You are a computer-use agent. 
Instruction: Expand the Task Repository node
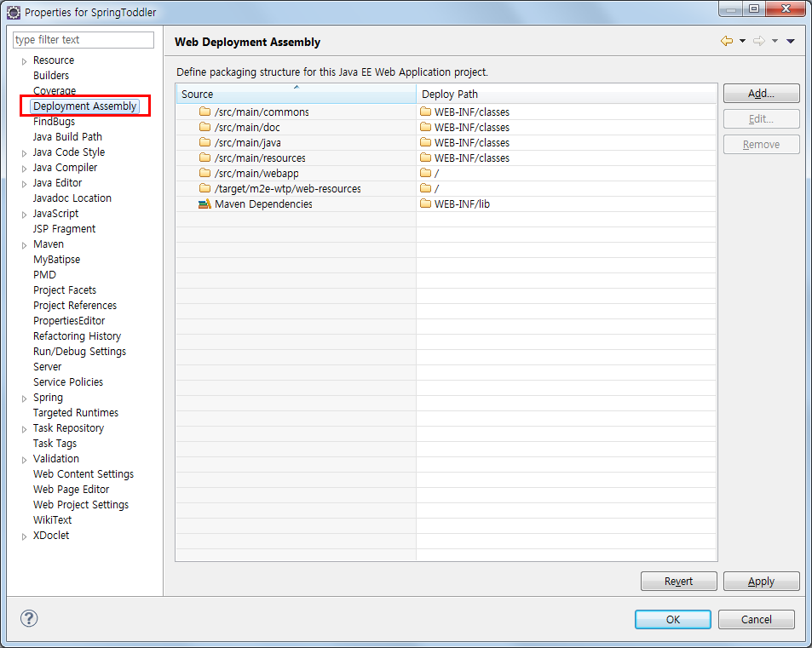click(24, 429)
